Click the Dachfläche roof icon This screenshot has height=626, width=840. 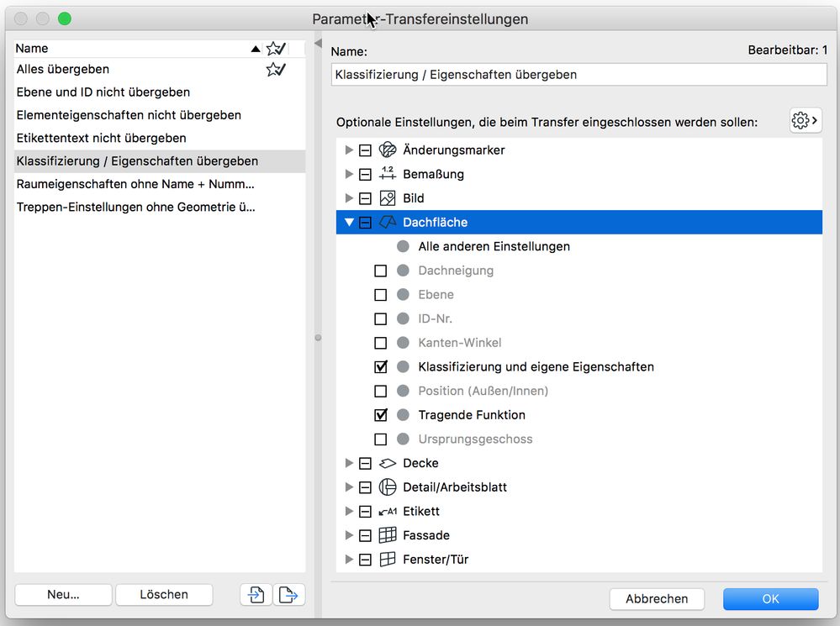386,222
